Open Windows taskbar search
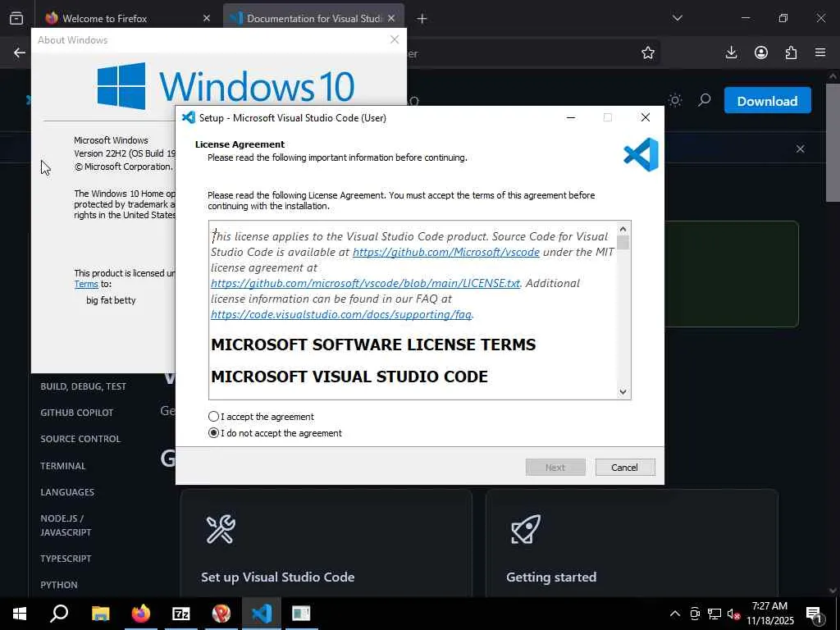 59,614
